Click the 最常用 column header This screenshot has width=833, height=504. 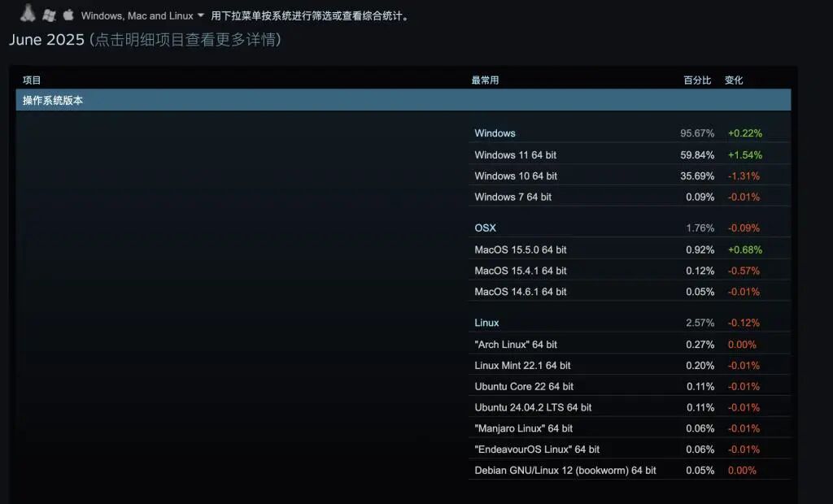(485, 80)
